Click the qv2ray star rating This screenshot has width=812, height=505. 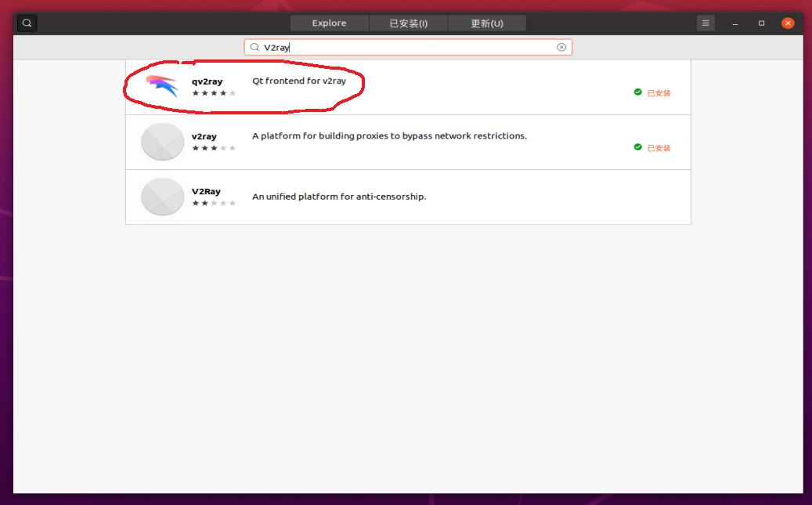214,93
